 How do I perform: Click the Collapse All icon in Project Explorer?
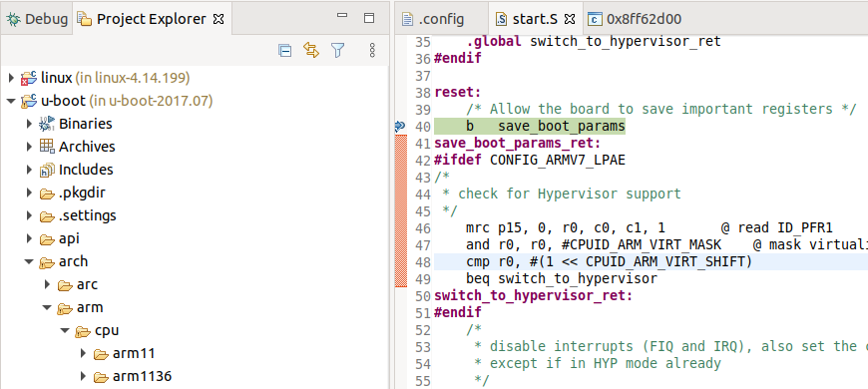pos(284,51)
